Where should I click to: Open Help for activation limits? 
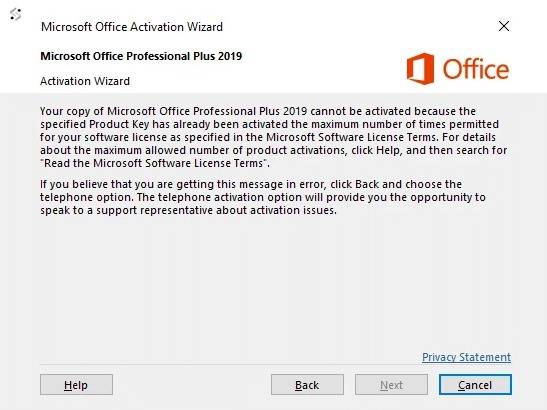[76, 385]
